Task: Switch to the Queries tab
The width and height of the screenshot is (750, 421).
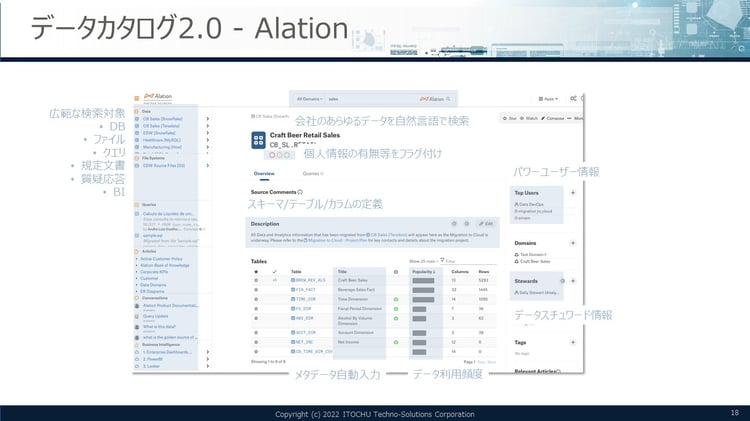Action: pos(311,173)
